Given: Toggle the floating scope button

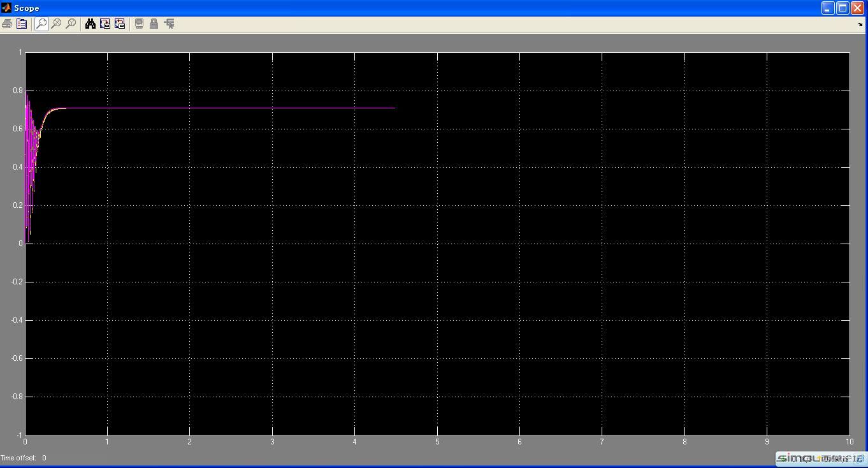Looking at the screenshot, I should pos(139,24).
